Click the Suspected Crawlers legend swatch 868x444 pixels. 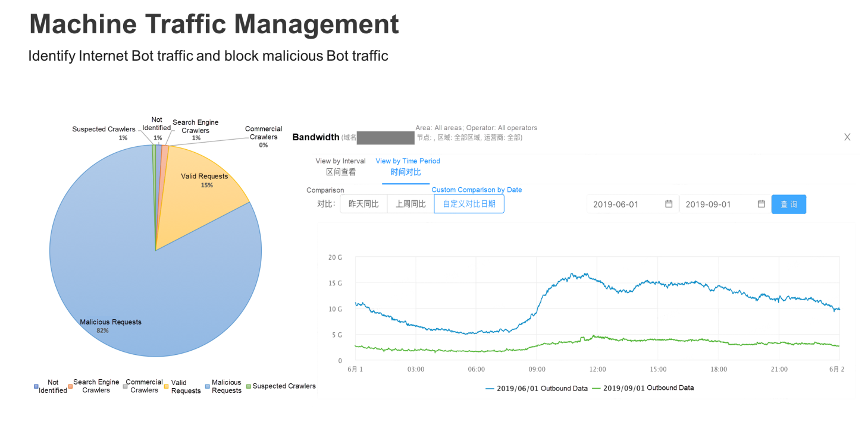tap(249, 386)
